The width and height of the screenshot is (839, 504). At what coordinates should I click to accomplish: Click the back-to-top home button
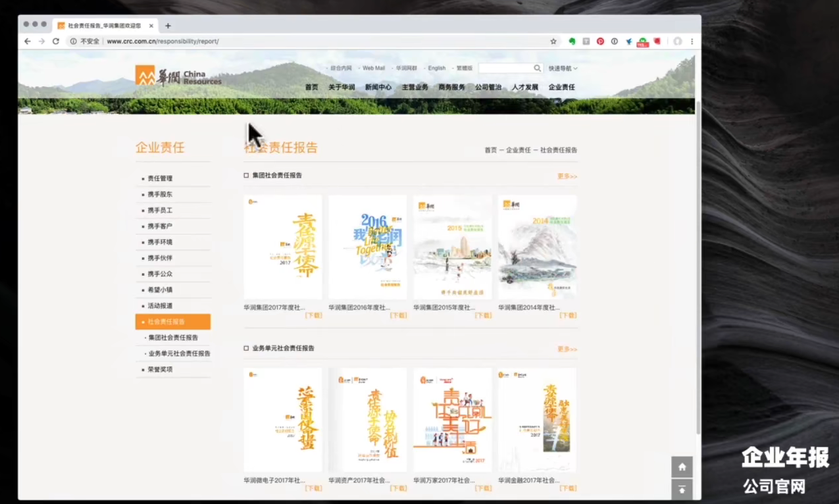click(682, 466)
